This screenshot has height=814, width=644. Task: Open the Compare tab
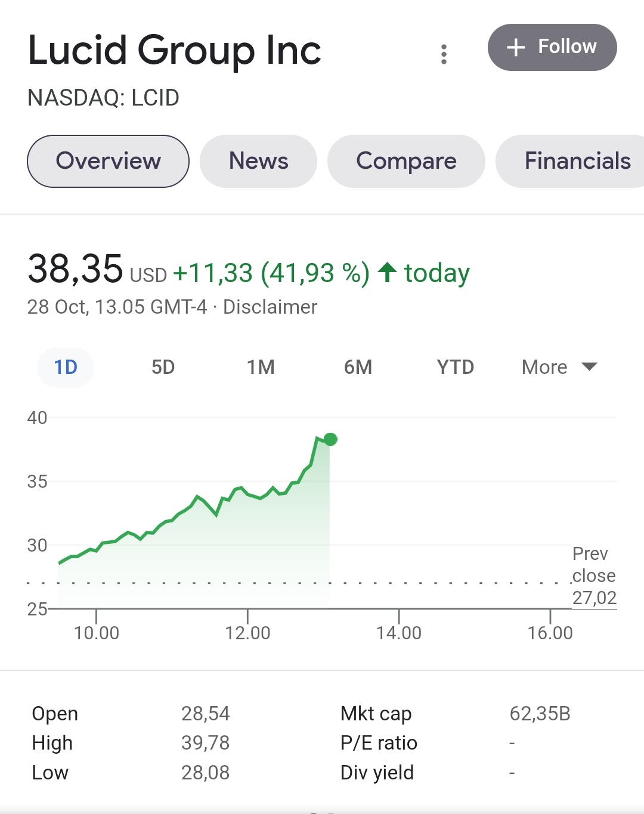[x=406, y=161]
